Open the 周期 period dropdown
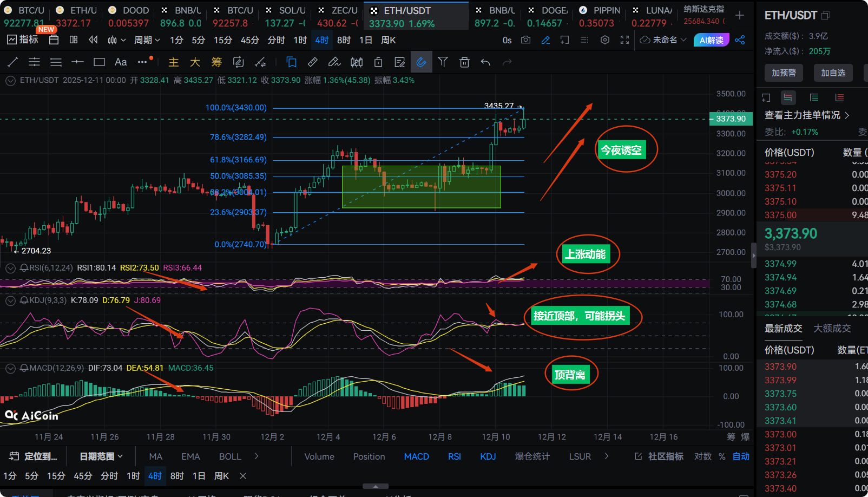The width and height of the screenshot is (868, 497). 147,40
